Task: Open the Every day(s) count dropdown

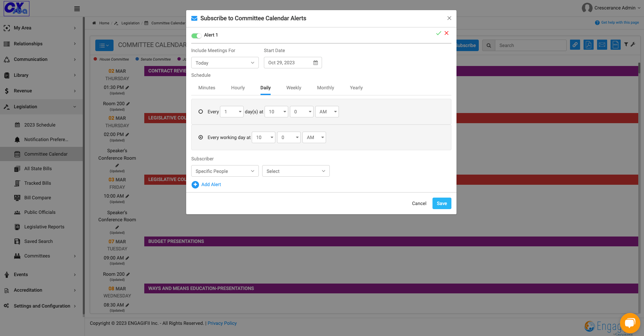Action: click(x=232, y=112)
